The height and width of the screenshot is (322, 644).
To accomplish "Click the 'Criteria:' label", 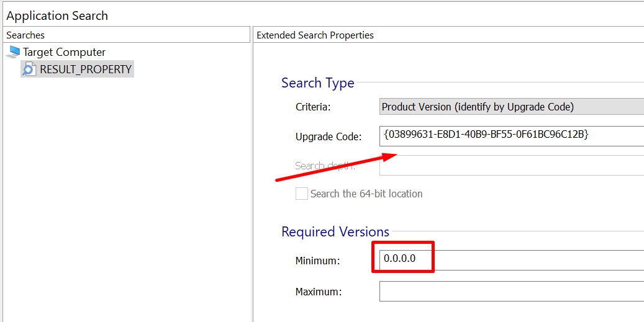I will pos(313,107).
